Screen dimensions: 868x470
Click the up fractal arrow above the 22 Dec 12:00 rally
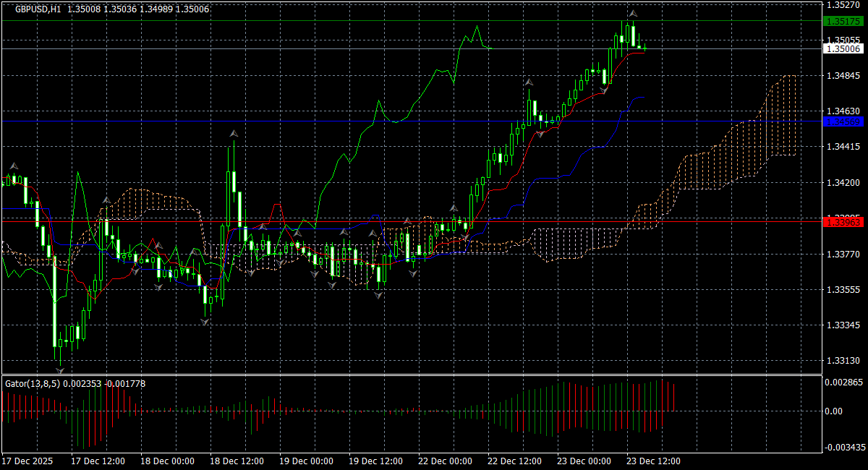point(529,84)
